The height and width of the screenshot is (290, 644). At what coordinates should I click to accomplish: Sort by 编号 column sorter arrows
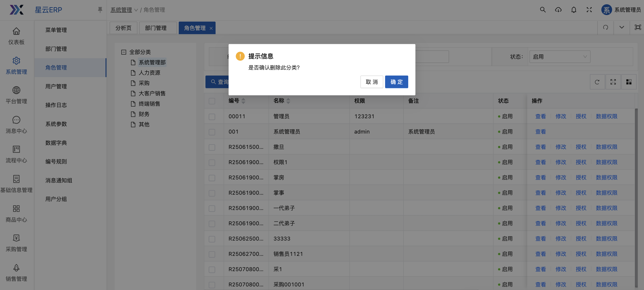click(243, 101)
